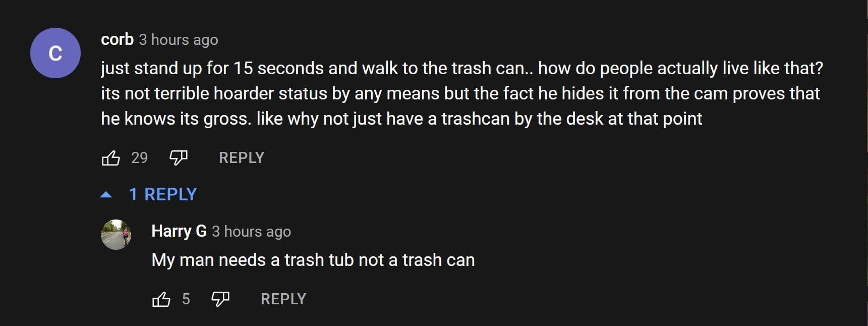Open corb's purple C avatar
The width and height of the screenshot is (868, 326).
[x=55, y=53]
